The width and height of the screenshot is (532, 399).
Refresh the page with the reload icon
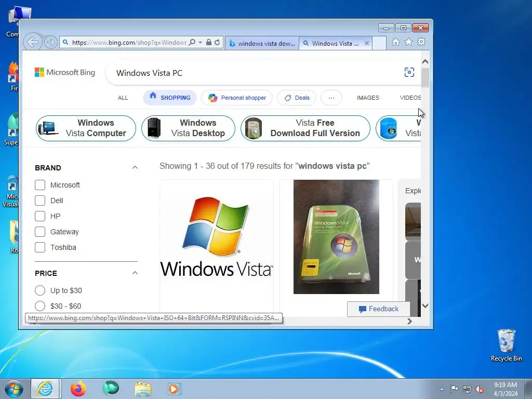pyautogui.click(x=217, y=43)
